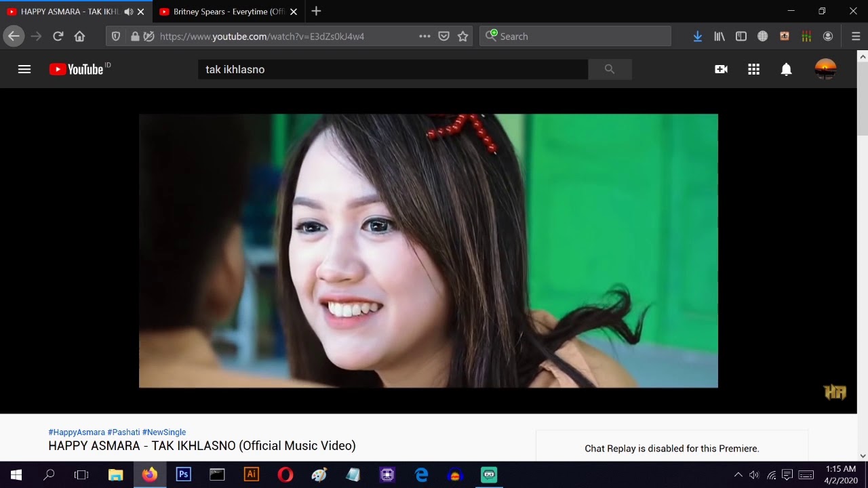Open the Firefox library icon
The width and height of the screenshot is (868, 488).
click(719, 37)
